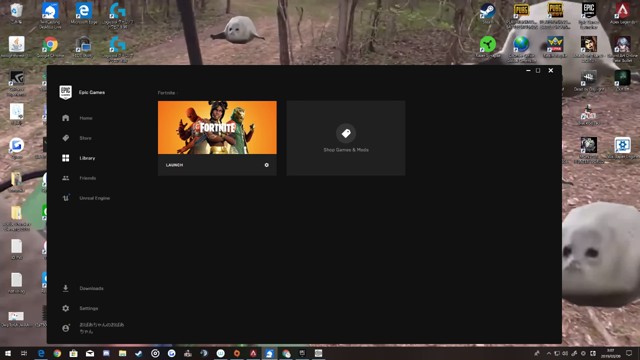Open the Friends list icon
The width and height of the screenshot is (640, 360).
pos(66,178)
